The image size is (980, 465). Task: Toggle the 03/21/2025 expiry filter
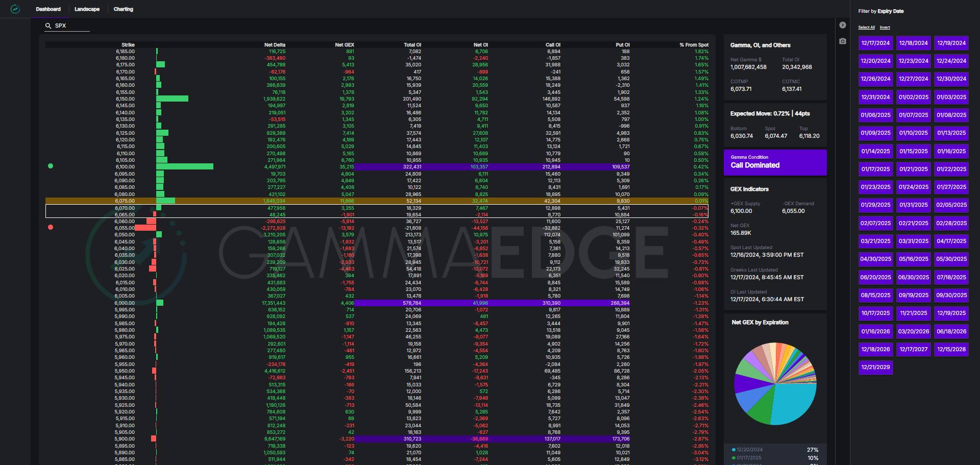tap(875, 241)
